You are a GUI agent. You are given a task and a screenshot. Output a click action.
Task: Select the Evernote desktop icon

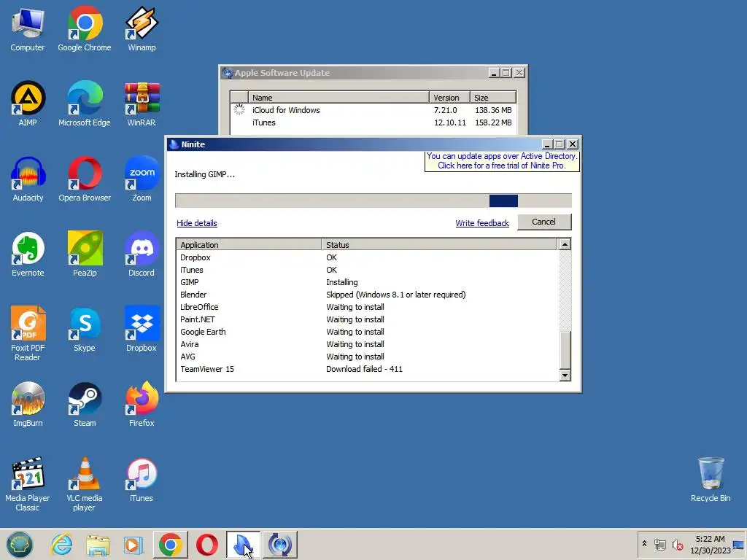click(x=28, y=254)
